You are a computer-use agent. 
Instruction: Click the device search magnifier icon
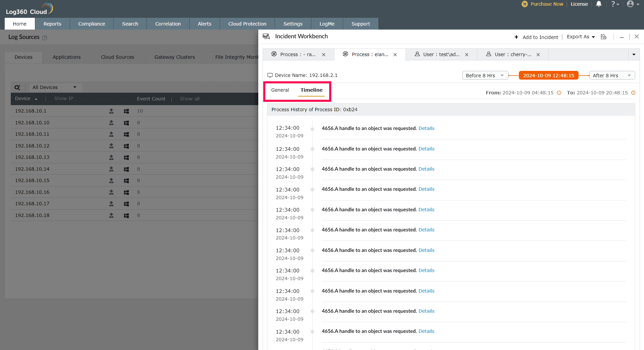point(17,88)
